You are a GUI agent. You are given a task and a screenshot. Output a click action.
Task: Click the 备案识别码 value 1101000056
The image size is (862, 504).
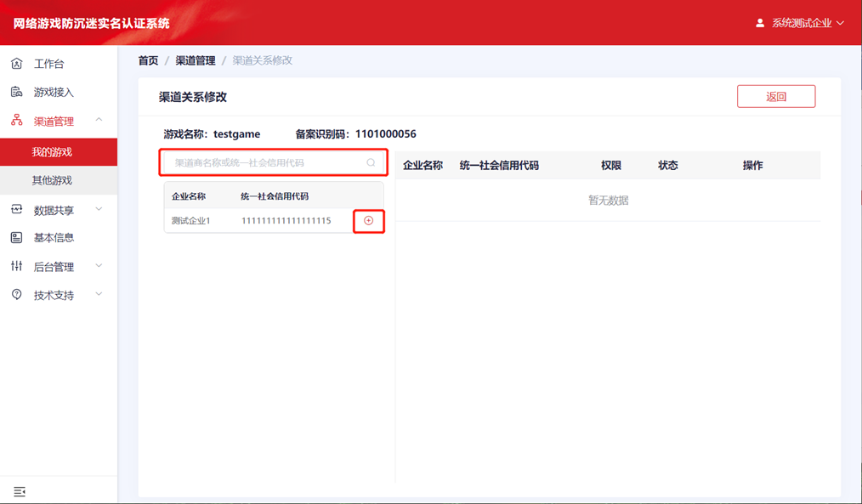click(385, 134)
